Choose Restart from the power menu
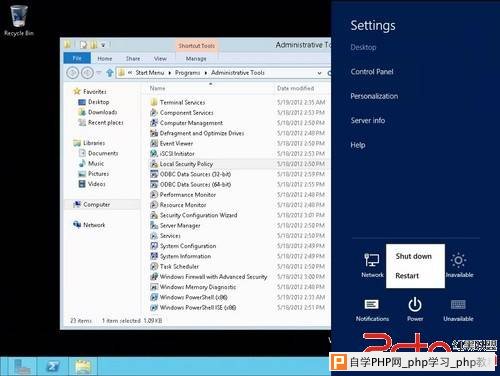Viewport: 500px width, 376px height. pyautogui.click(x=407, y=276)
